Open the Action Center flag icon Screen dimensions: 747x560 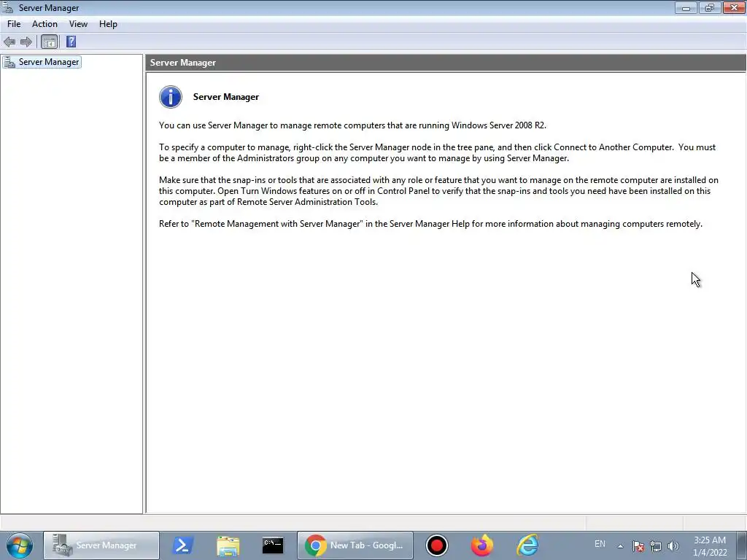(638, 546)
